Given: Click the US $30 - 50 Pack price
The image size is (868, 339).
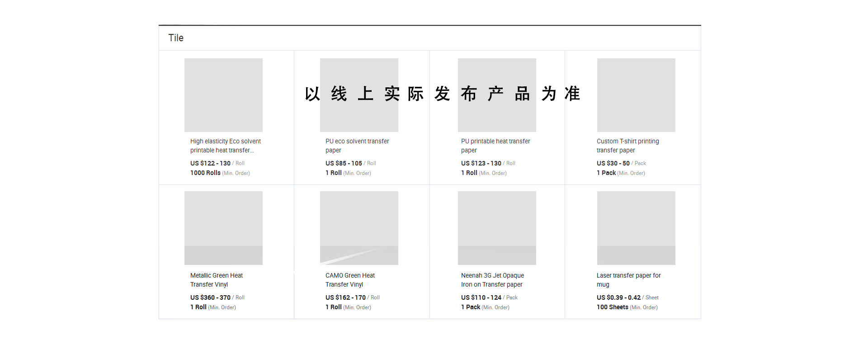Looking at the screenshot, I should point(621,163).
